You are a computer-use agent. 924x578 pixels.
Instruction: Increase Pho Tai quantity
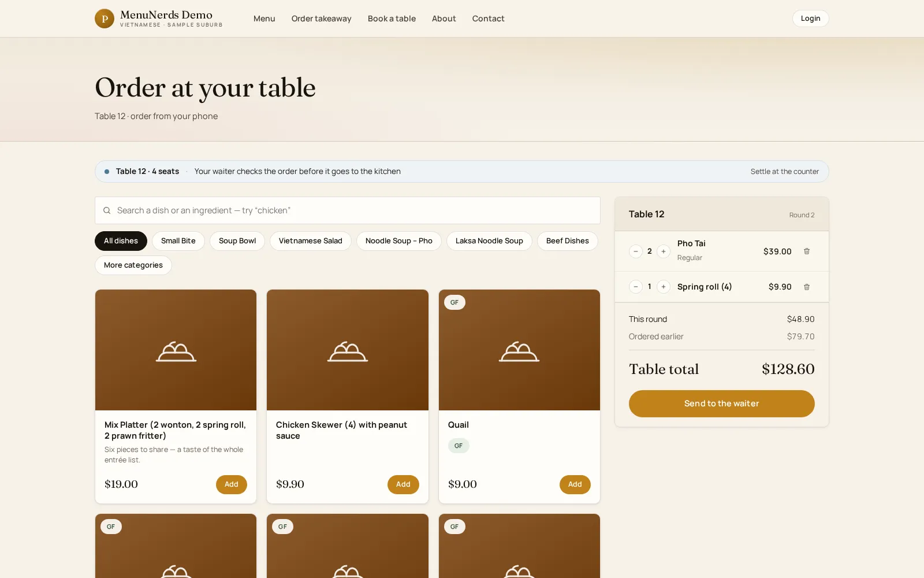tap(664, 251)
